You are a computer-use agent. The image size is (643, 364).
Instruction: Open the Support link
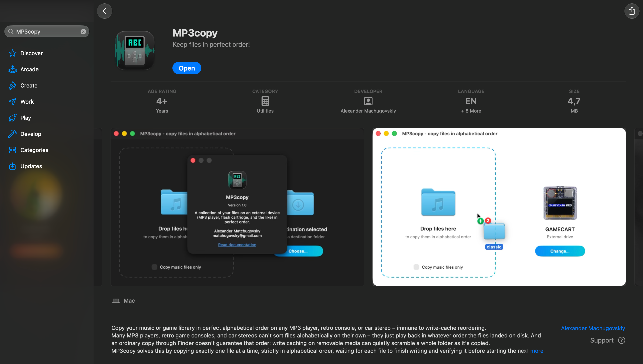tap(602, 340)
